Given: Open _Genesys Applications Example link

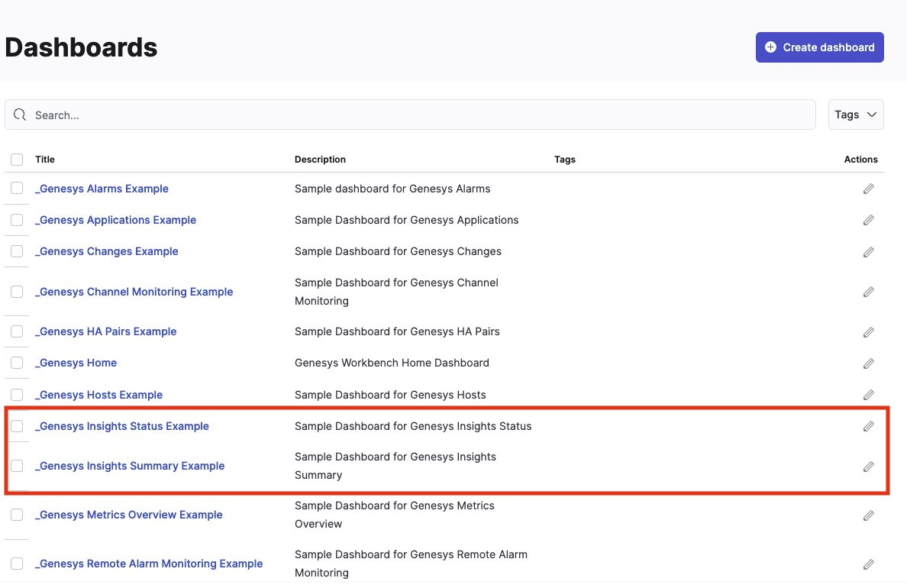Looking at the screenshot, I should pos(116,220).
